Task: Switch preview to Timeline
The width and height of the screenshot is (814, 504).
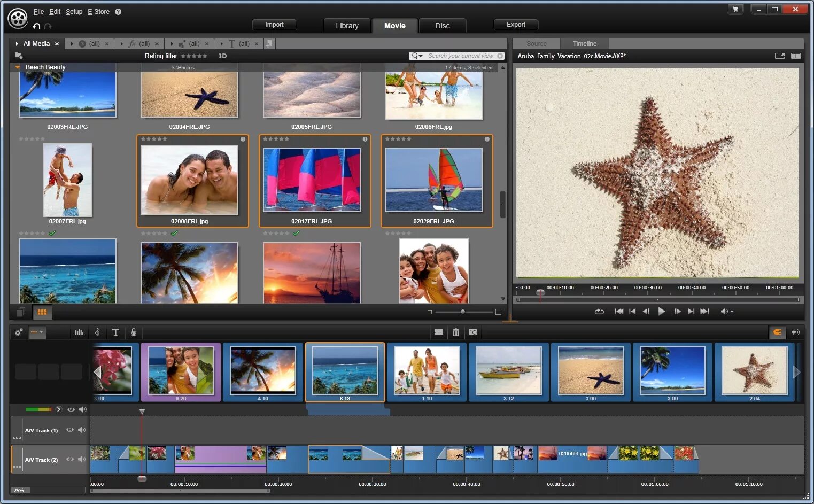Action: [x=585, y=44]
